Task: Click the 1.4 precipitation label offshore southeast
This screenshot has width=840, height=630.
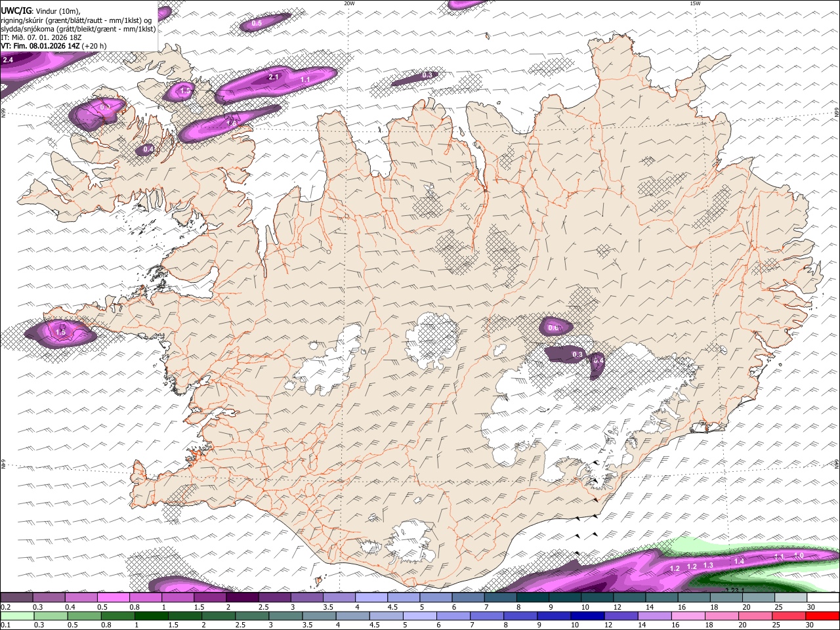Action: click(x=739, y=561)
